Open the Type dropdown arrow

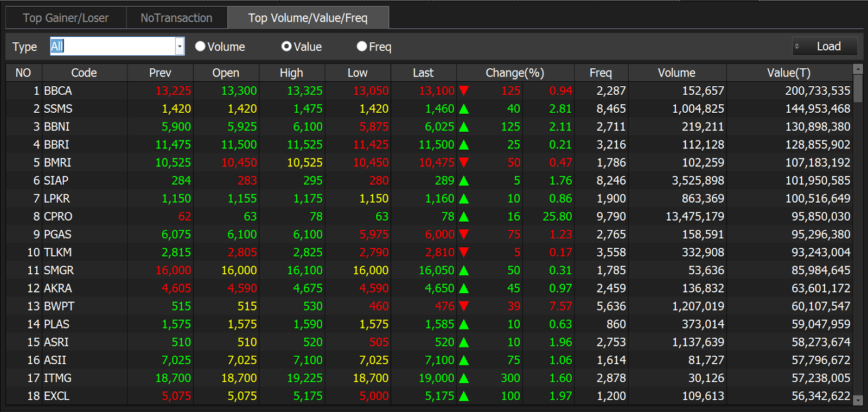pyautogui.click(x=180, y=47)
